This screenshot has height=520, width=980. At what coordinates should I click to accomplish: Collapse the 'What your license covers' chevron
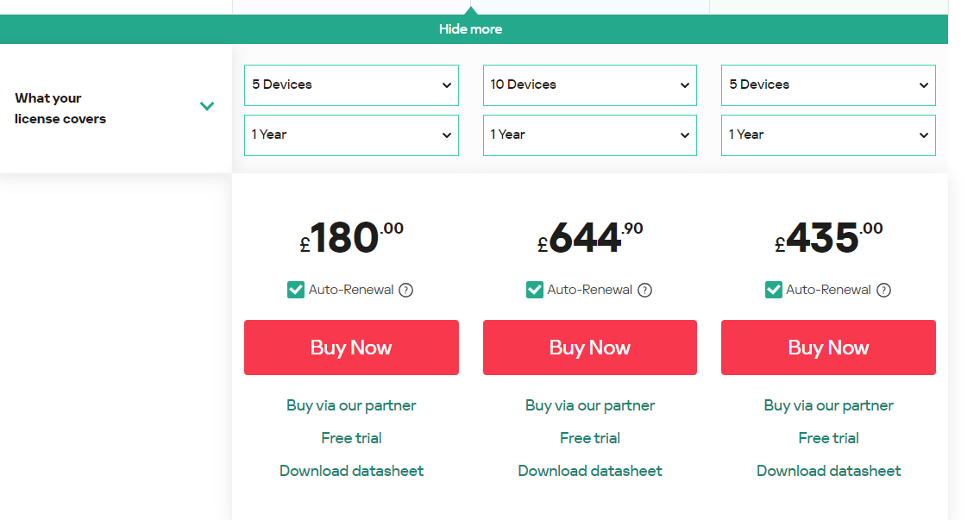click(207, 107)
